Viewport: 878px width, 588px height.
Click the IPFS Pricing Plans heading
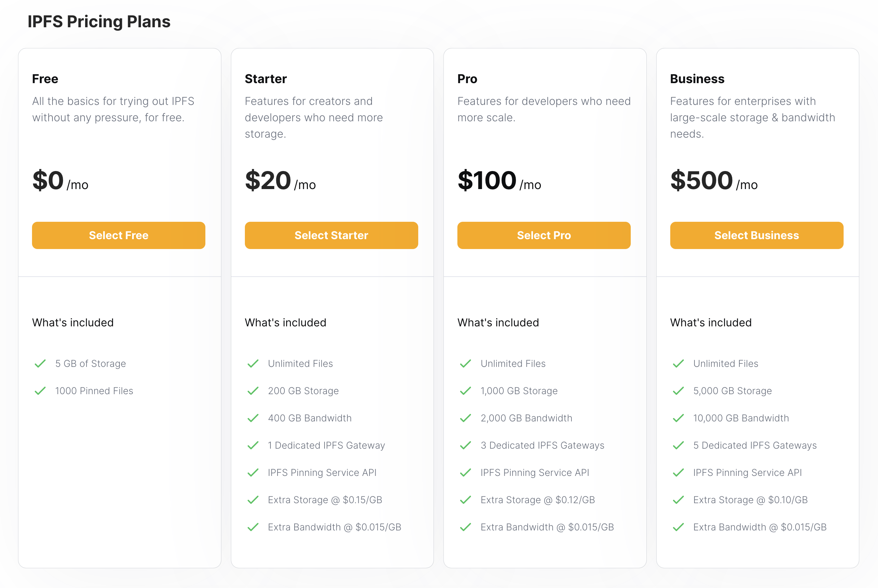coord(99,21)
